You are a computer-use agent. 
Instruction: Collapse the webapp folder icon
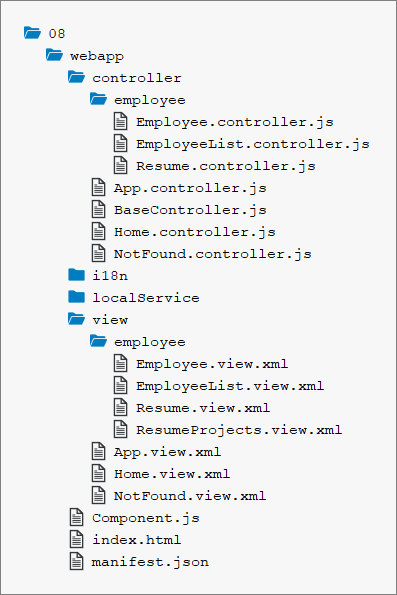tap(54, 55)
